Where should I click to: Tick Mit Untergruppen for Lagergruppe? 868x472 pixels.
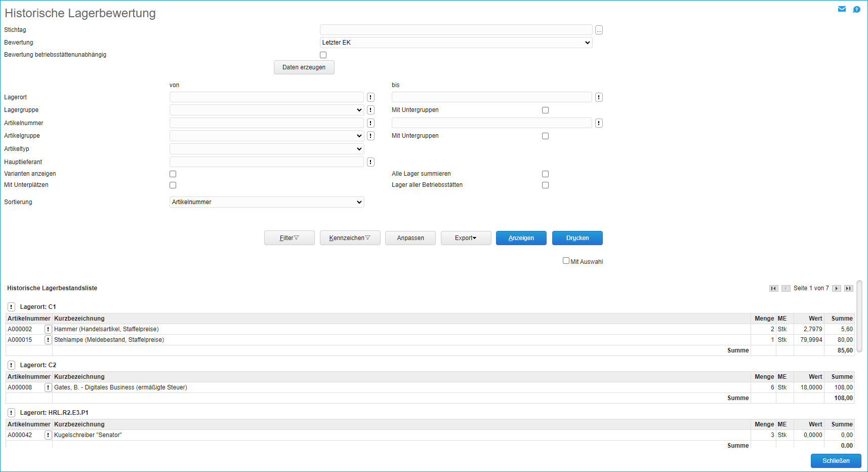point(545,110)
